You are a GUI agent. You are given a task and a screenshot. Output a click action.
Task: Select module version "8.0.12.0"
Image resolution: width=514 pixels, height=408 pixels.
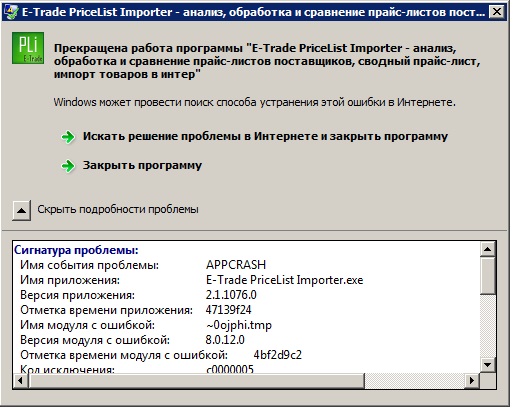(225, 340)
